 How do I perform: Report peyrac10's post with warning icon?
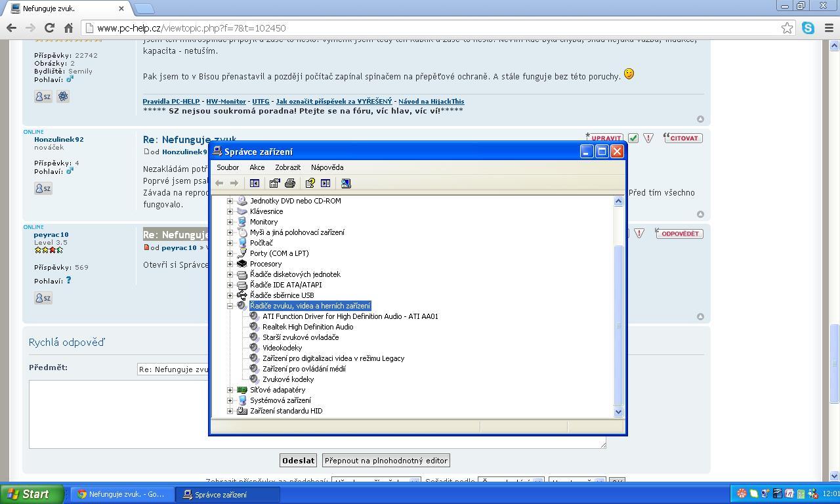click(639, 233)
